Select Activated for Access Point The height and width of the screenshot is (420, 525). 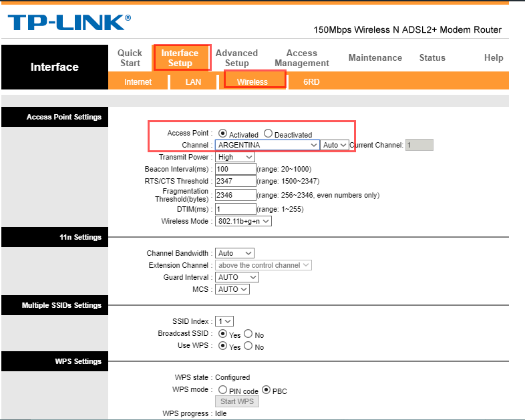(x=222, y=133)
